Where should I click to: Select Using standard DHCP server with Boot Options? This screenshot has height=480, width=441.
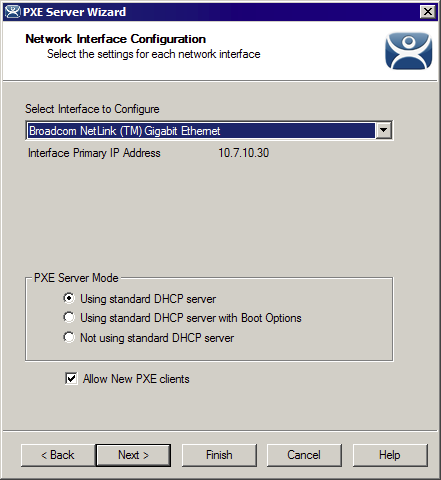(x=69, y=318)
